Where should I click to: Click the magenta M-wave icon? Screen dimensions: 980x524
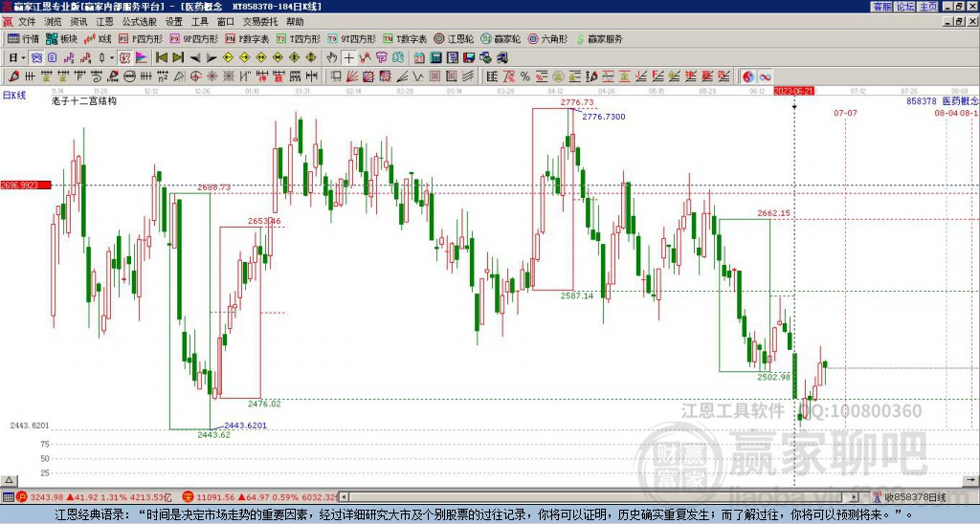point(69,58)
